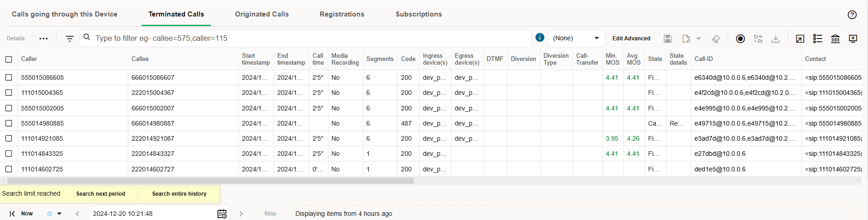Click the open-in-new-window arrow icon
This screenshot has width=868, height=220.
800,38
